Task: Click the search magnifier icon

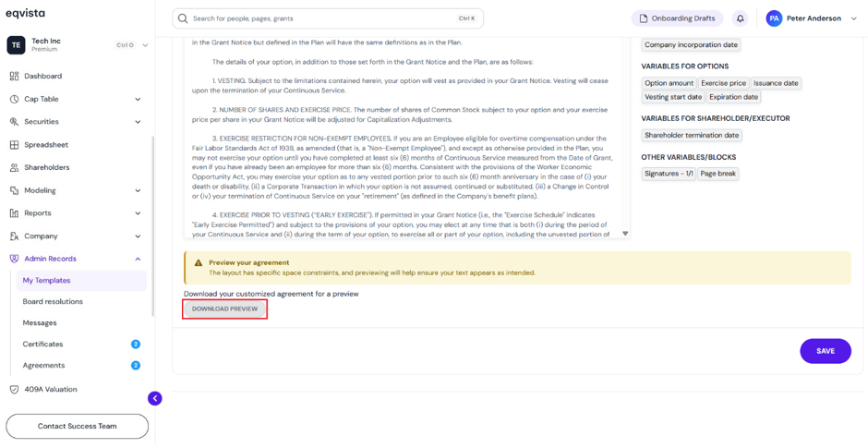Action: [183, 18]
